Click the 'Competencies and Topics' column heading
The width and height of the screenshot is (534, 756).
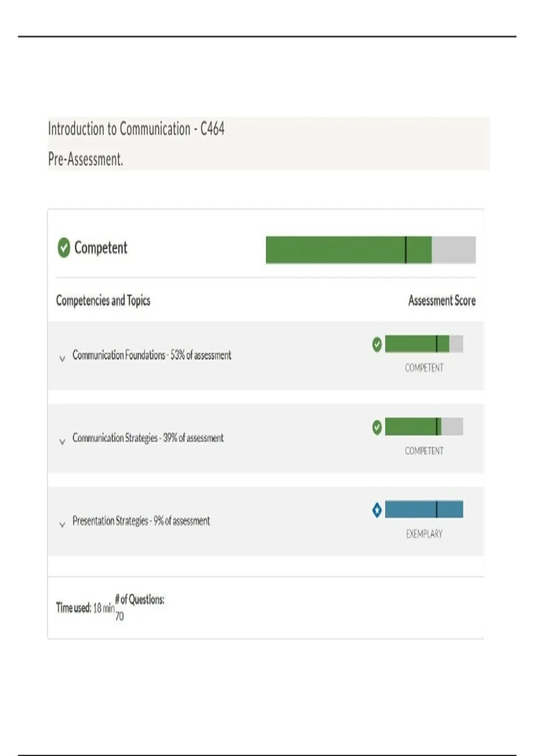[x=103, y=301]
